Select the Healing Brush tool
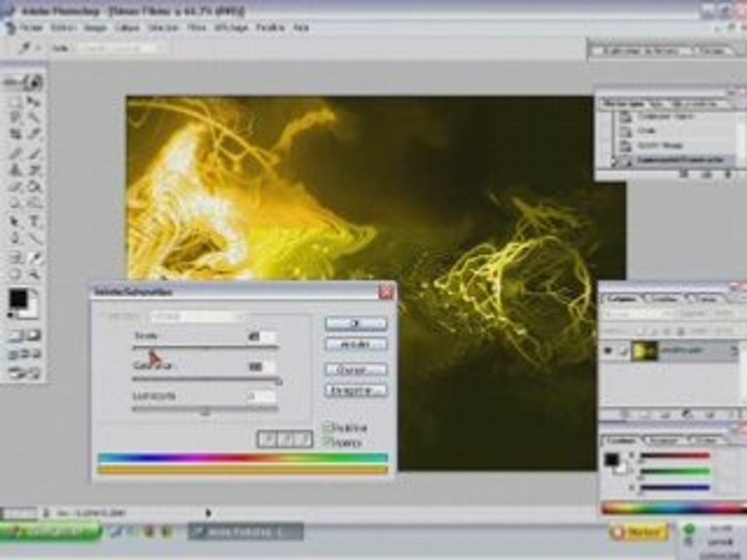Screen dimensions: 747x560 (15, 153)
